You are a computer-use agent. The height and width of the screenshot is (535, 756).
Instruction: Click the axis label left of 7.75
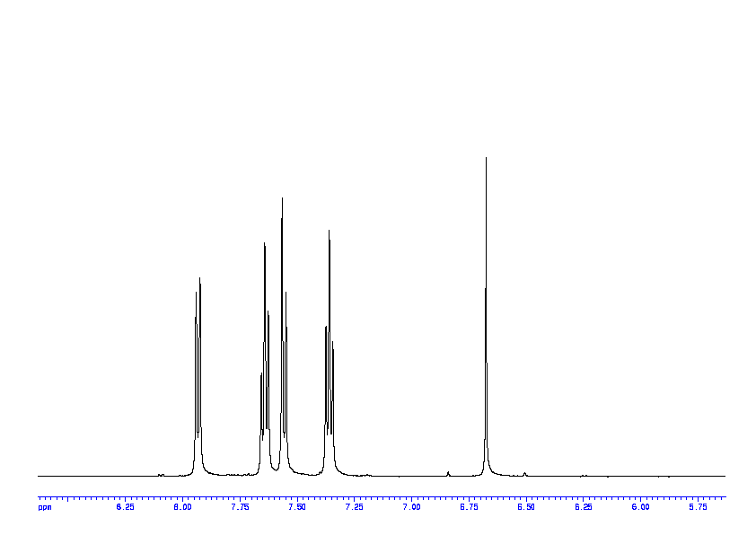click(182, 507)
